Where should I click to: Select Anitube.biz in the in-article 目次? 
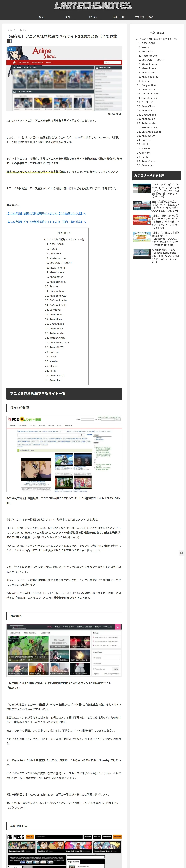(x=56, y=329)
